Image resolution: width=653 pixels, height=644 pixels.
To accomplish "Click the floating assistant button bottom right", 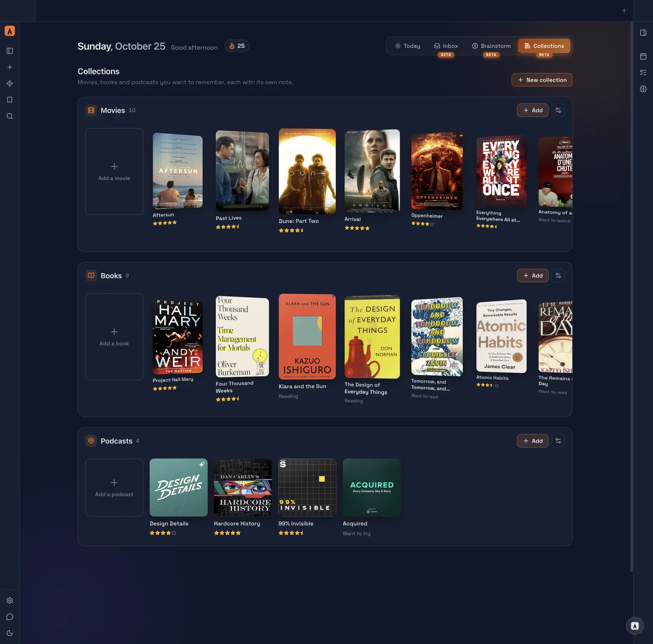I will 635,626.
